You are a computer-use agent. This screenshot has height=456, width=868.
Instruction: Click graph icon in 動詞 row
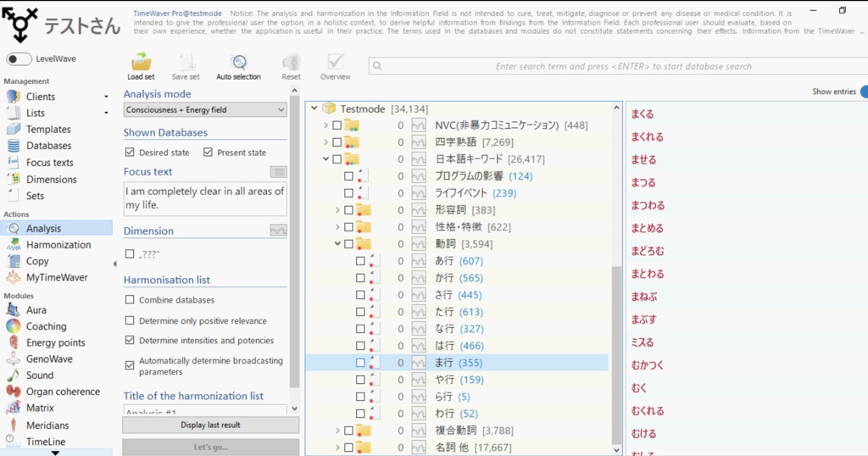pyautogui.click(x=419, y=244)
